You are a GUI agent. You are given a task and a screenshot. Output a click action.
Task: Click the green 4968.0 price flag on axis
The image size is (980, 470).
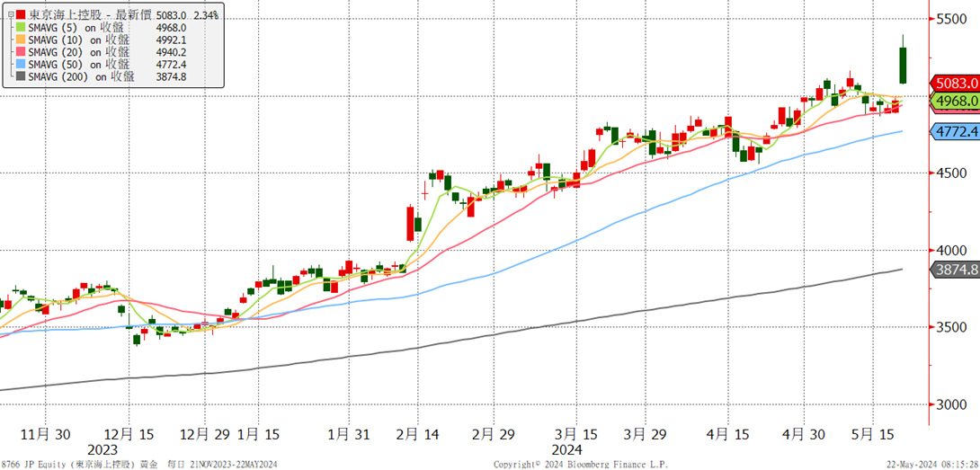coord(955,101)
